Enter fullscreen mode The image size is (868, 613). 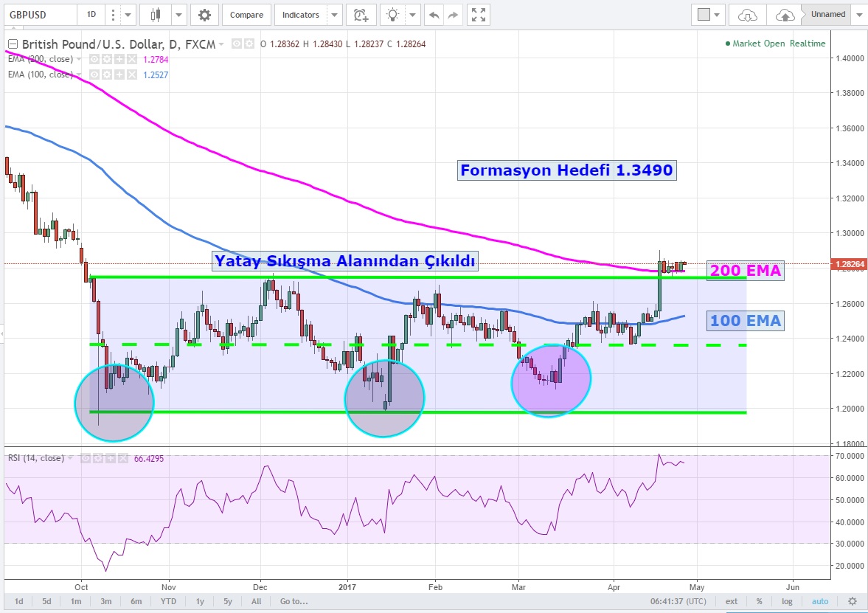tap(479, 15)
